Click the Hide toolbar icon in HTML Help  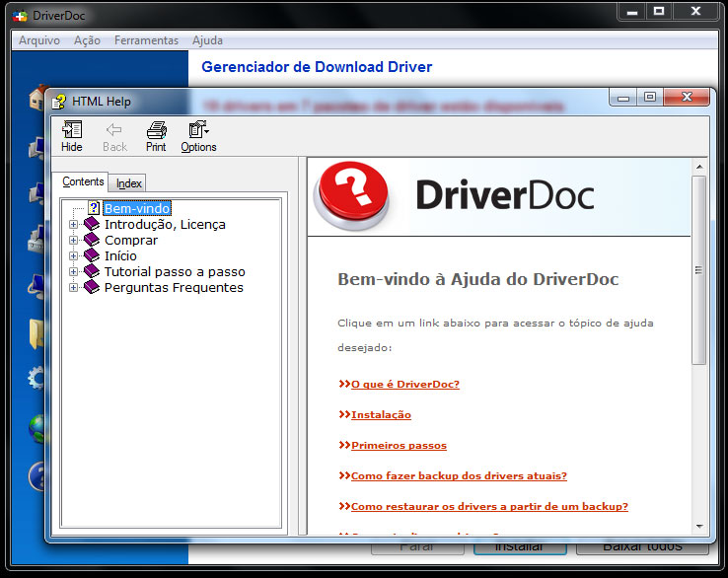72,129
